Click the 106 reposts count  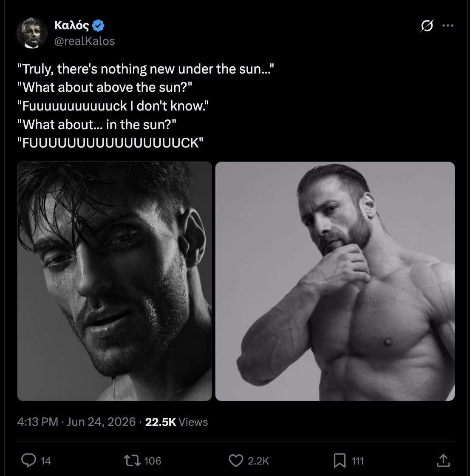(153, 461)
